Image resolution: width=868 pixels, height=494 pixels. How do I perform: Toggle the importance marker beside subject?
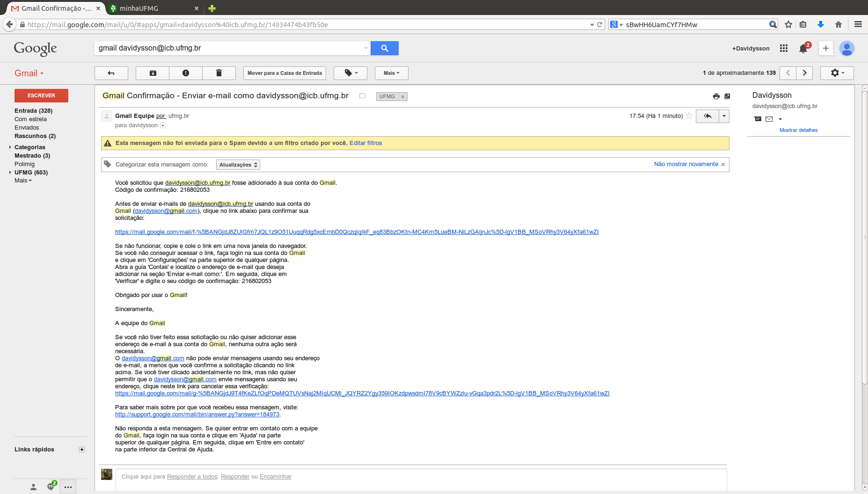[362, 96]
